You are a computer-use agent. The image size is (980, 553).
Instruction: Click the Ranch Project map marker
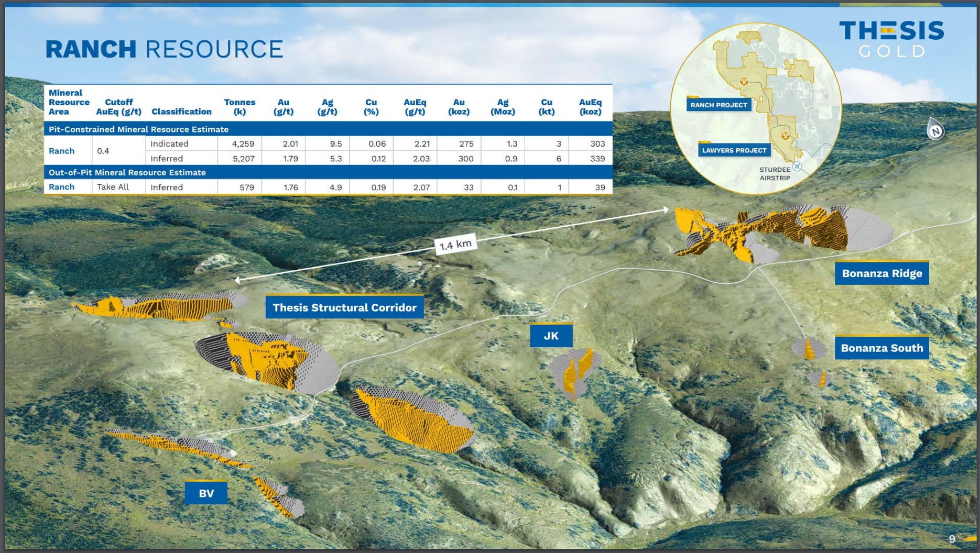click(744, 81)
